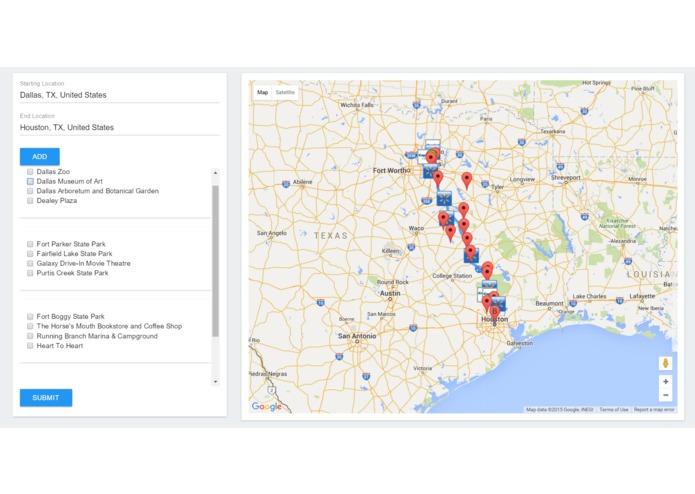The image size is (695, 494).
Task: Click the San Antonio label on the map
Action: pyautogui.click(x=357, y=336)
